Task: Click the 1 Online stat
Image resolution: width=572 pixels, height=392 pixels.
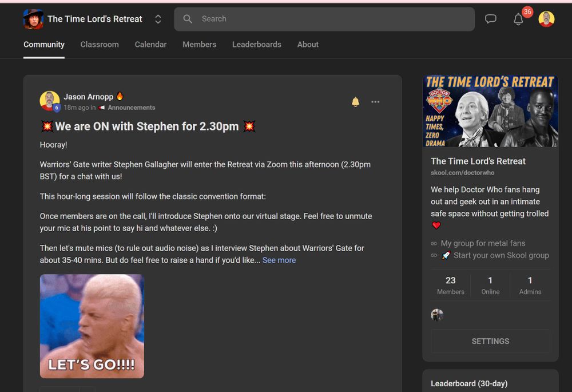Action: 490,286
